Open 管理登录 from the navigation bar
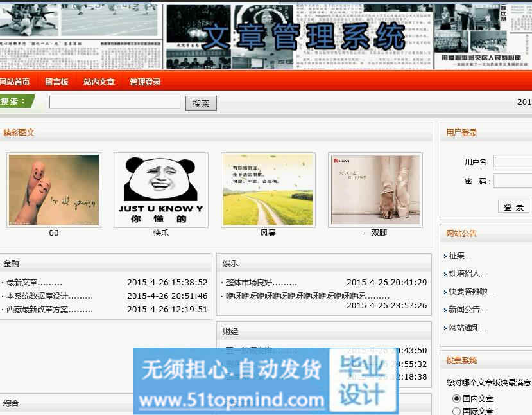 coord(145,82)
